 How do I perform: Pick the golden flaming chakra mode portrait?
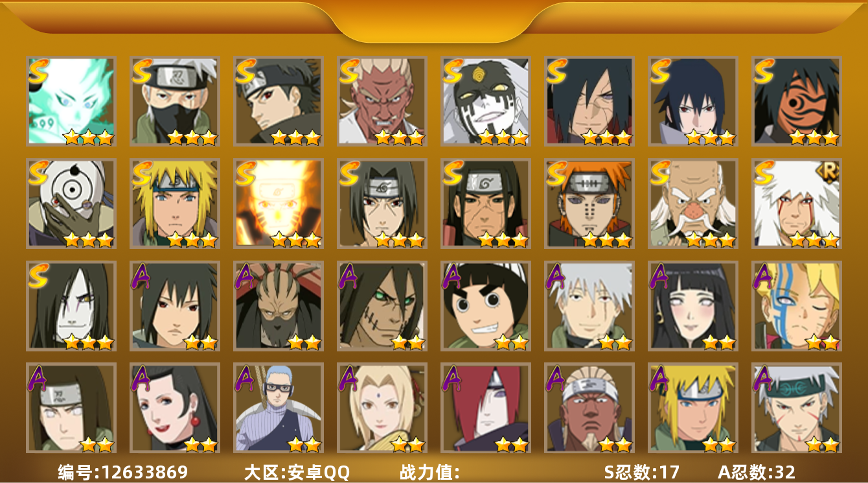tap(279, 204)
